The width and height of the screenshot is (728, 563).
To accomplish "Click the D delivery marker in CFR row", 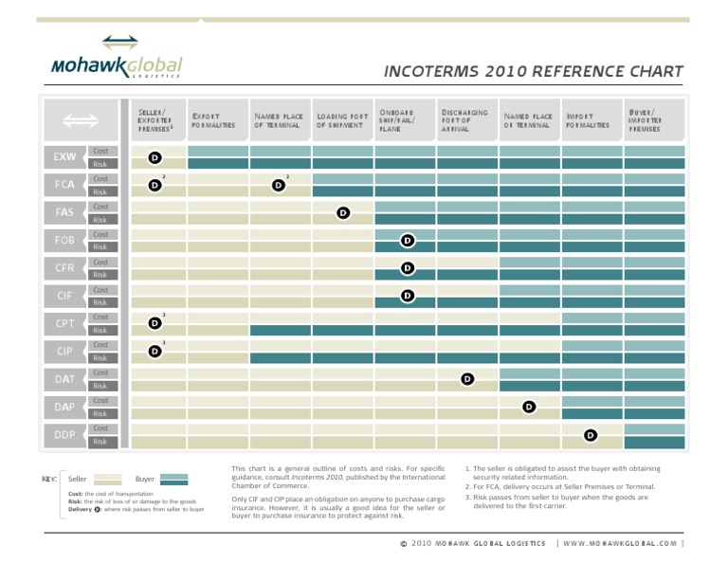I will 408,268.
